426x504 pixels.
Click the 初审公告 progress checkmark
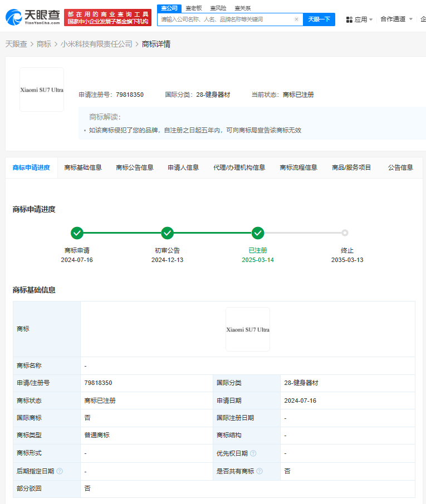point(168,233)
